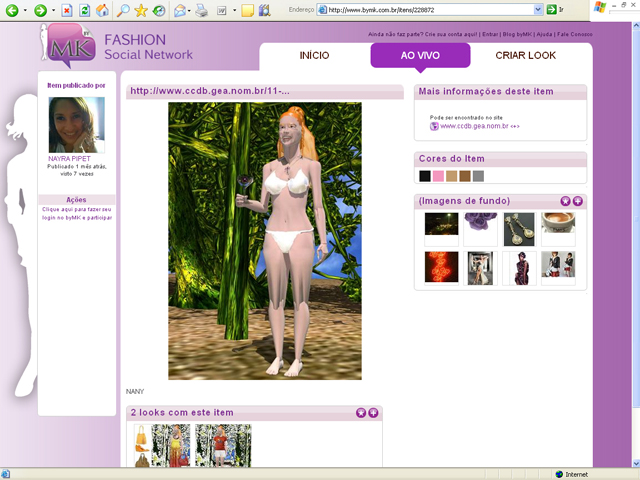The width and height of the screenshot is (640, 480).
Task: Open the CRIAR LOOK tab
Action: click(x=525, y=56)
